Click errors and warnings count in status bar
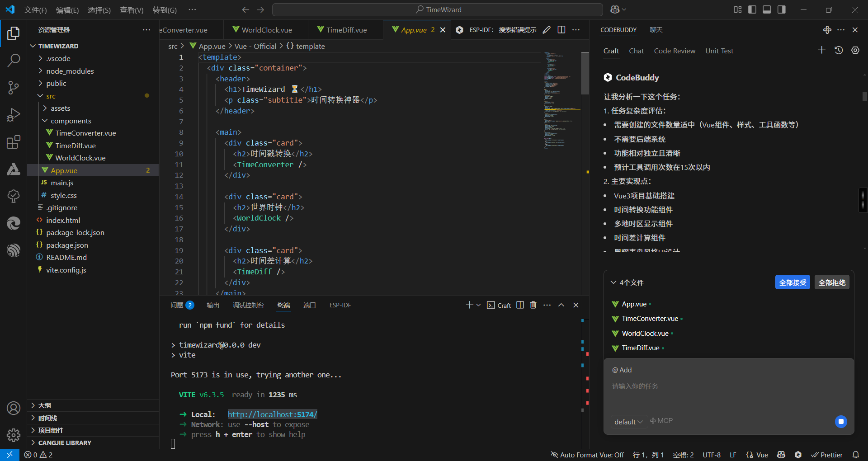 (x=38, y=455)
